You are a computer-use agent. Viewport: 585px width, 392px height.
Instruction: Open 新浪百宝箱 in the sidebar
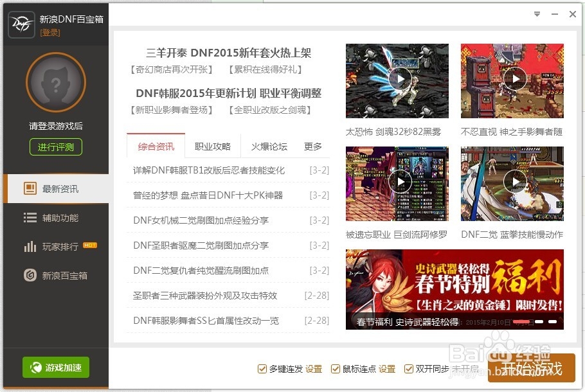click(x=56, y=275)
